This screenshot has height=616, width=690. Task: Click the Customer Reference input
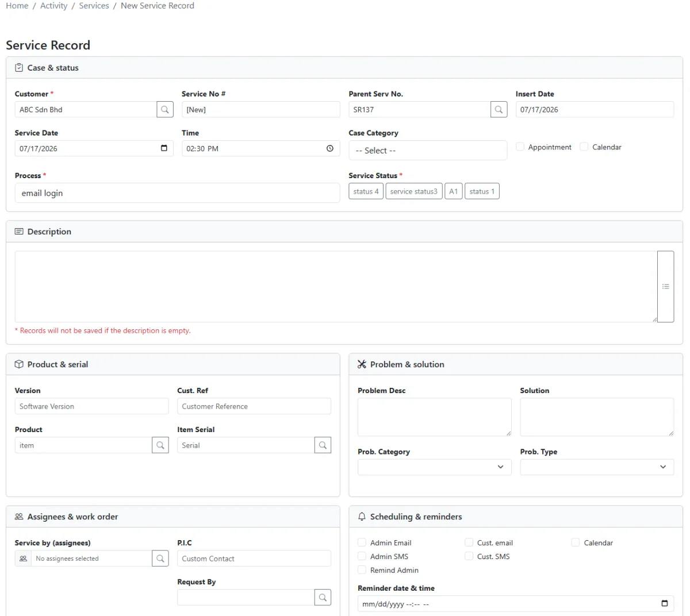pos(254,406)
